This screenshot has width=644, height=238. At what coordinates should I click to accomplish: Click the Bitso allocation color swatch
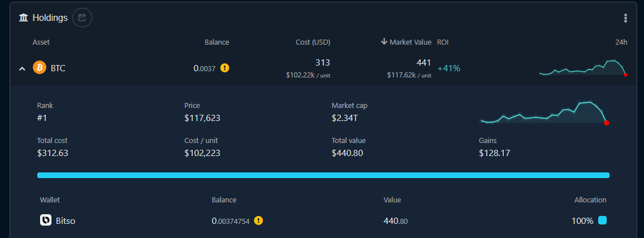point(602,220)
